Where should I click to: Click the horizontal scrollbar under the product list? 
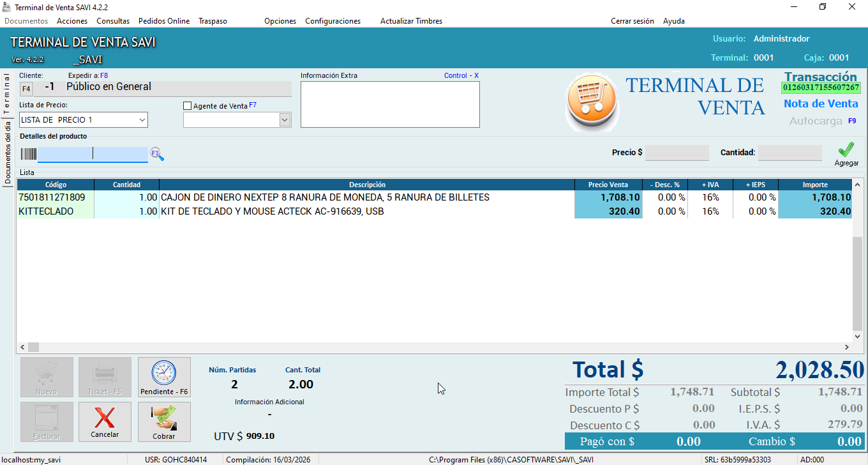pyautogui.click(x=33, y=347)
